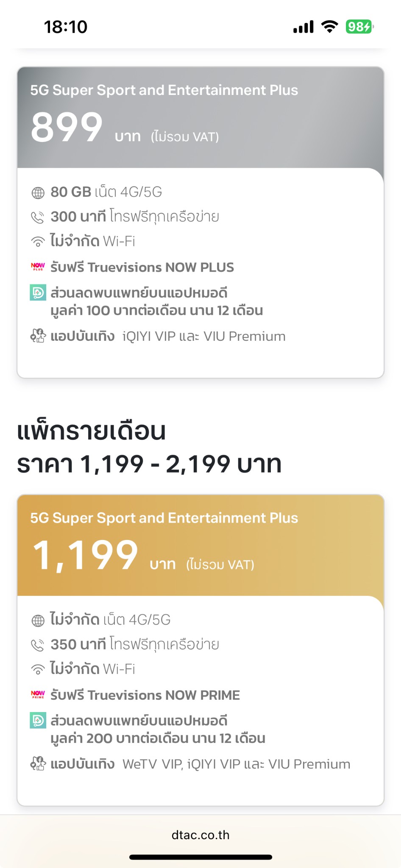Viewport: 401px width, 868px height.
Task: Open the 899 baht package header
Action: pos(200,117)
